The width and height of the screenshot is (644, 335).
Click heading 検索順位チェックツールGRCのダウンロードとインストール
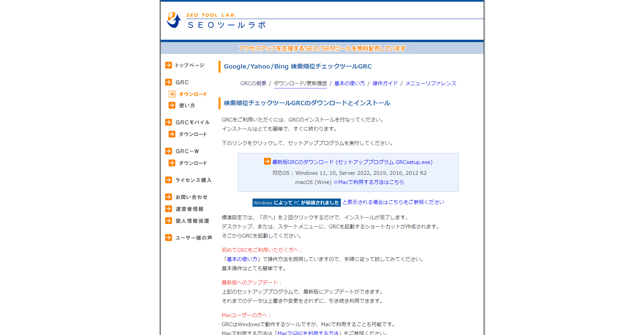(307, 103)
